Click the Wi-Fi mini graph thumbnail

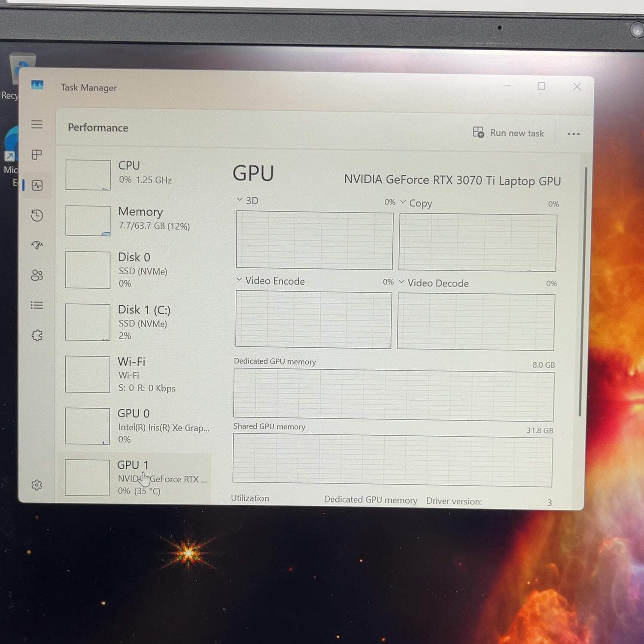click(x=88, y=374)
